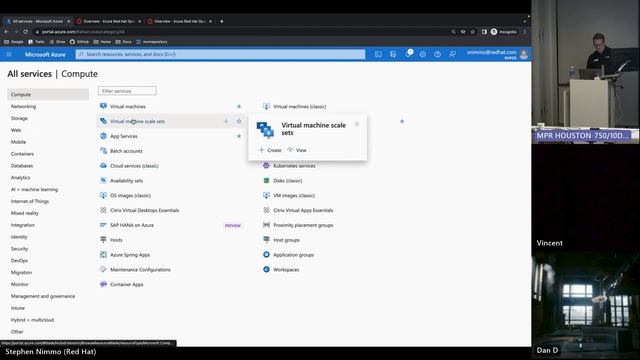Click the OS images (classic) icon
Image resolution: width=640 pixels, height=360 pixels.
103,196
